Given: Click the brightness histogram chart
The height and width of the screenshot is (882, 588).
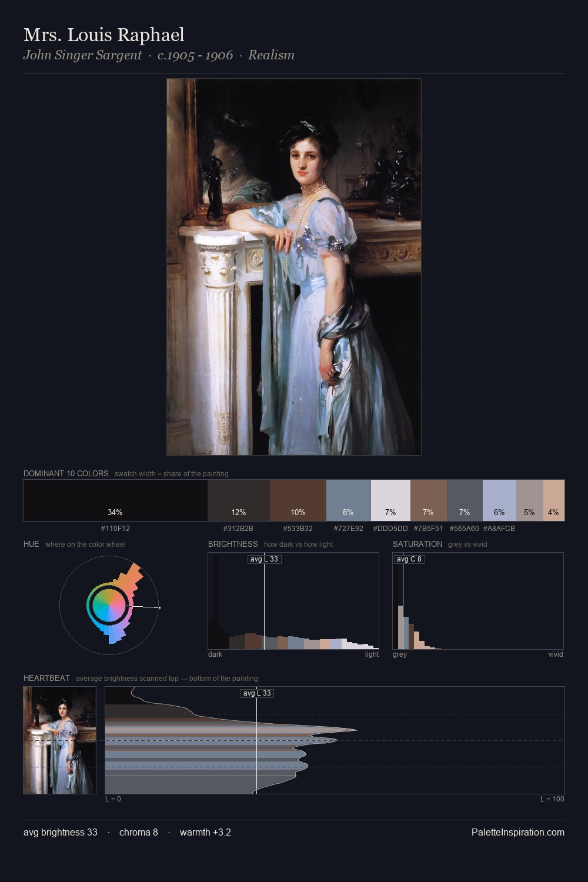Looking at the screenshot, I should point(293,601).
